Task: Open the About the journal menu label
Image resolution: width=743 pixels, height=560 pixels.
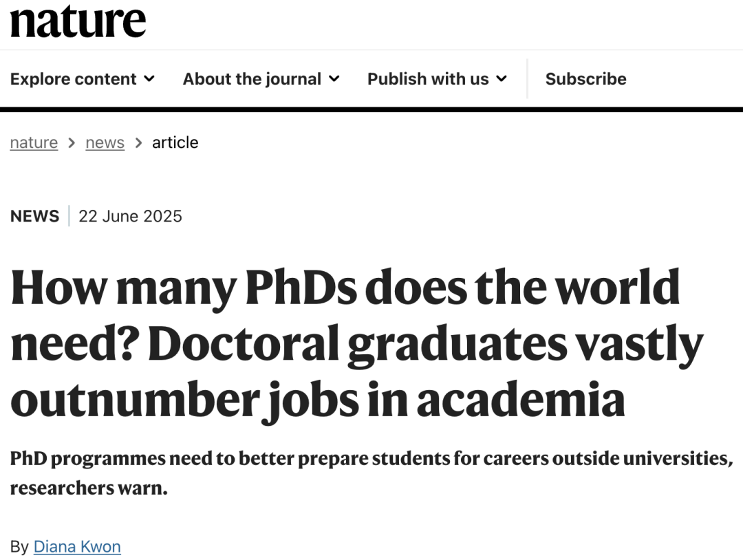Action: 252,79
